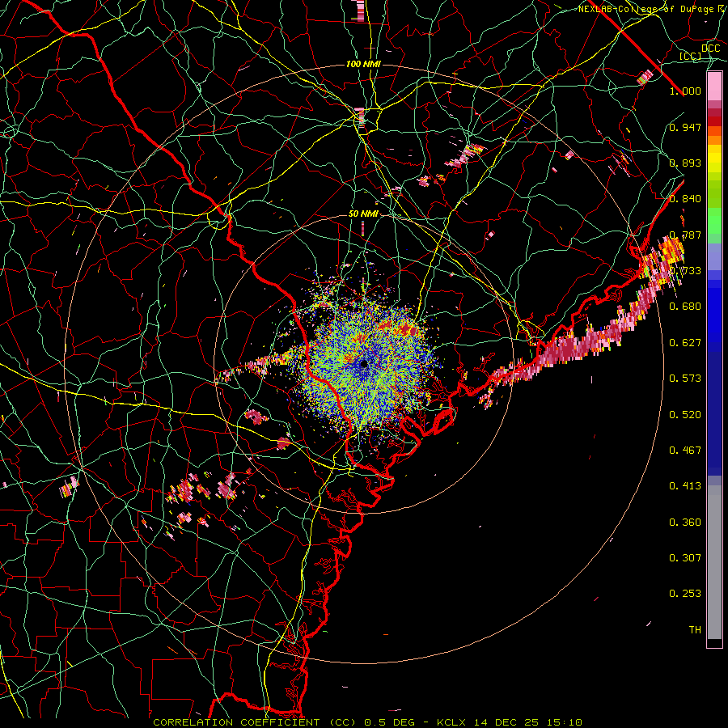The width and height of the screenshot is (728, 728).
Task: Click the 0.413 scale value
Action: tap(685, 486)
